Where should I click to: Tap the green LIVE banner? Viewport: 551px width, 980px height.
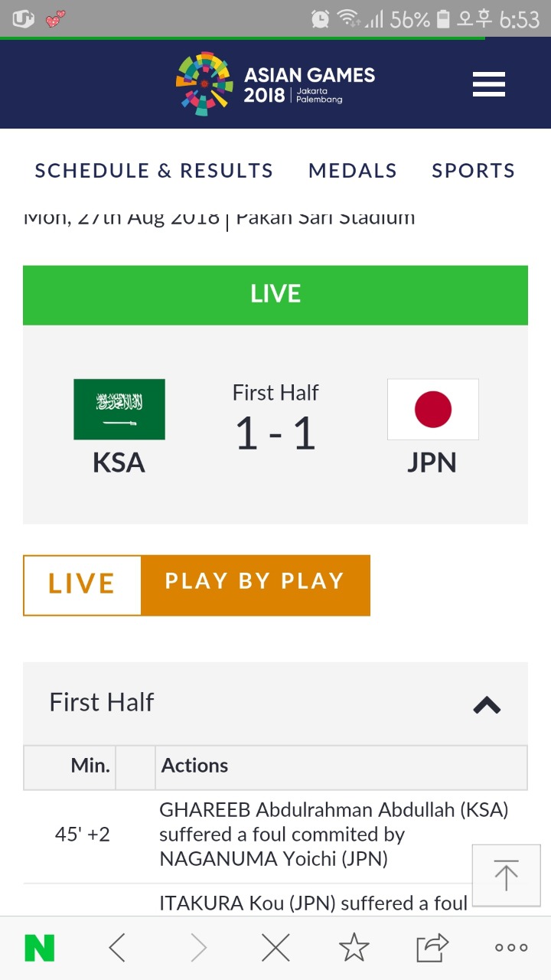point(275,295)
